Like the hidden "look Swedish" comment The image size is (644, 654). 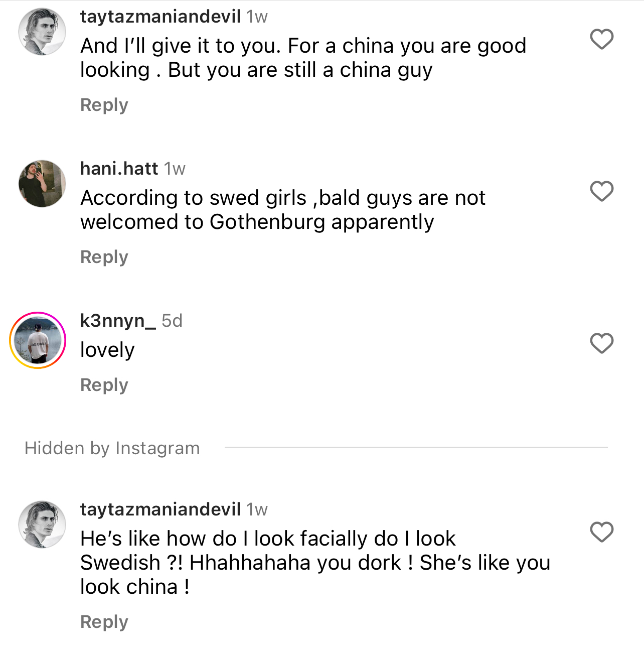601,532
